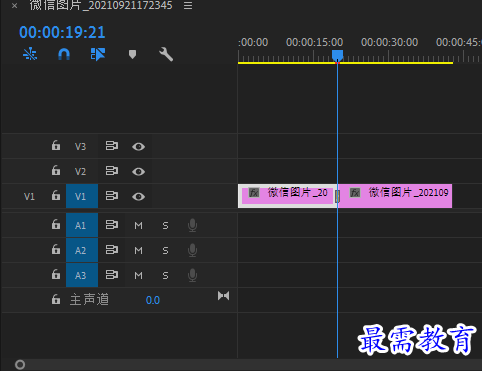Toggle lock on track V1
The image size is (482, 371).
pyautogui.click(x=56, y=195)
